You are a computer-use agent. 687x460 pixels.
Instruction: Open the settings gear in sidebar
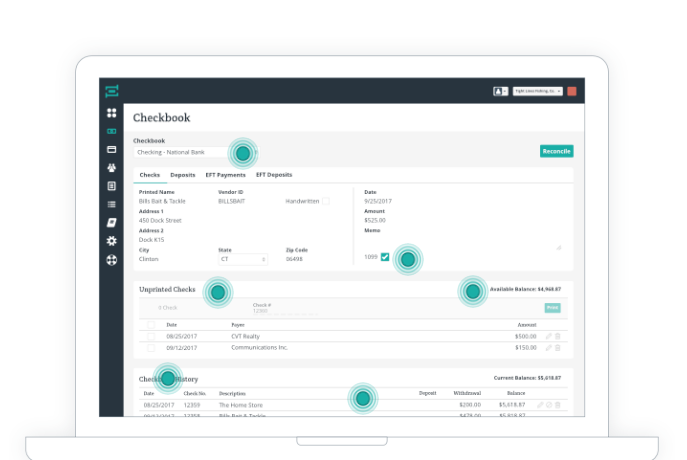tap(112, 241)
